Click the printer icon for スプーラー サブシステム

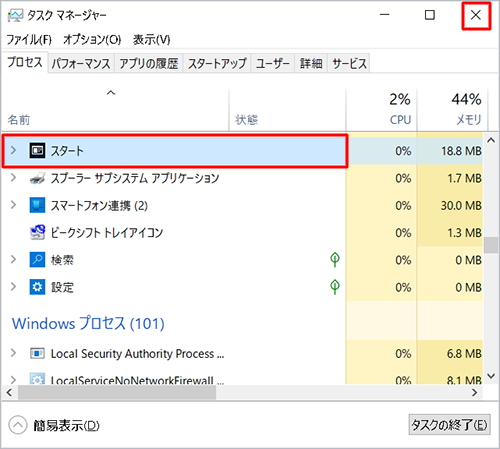pos(37,178)
